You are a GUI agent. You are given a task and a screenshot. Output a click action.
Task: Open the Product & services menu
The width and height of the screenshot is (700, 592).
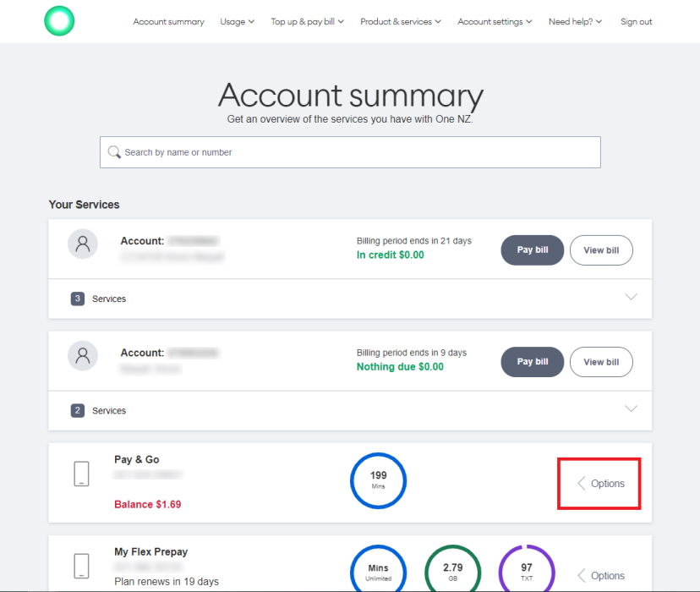[x=401, y=21]
